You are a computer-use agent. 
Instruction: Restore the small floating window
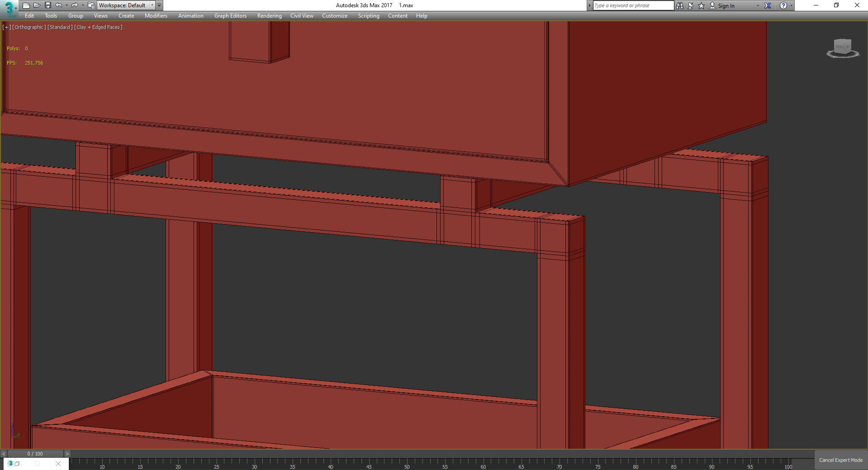(17, 463)
